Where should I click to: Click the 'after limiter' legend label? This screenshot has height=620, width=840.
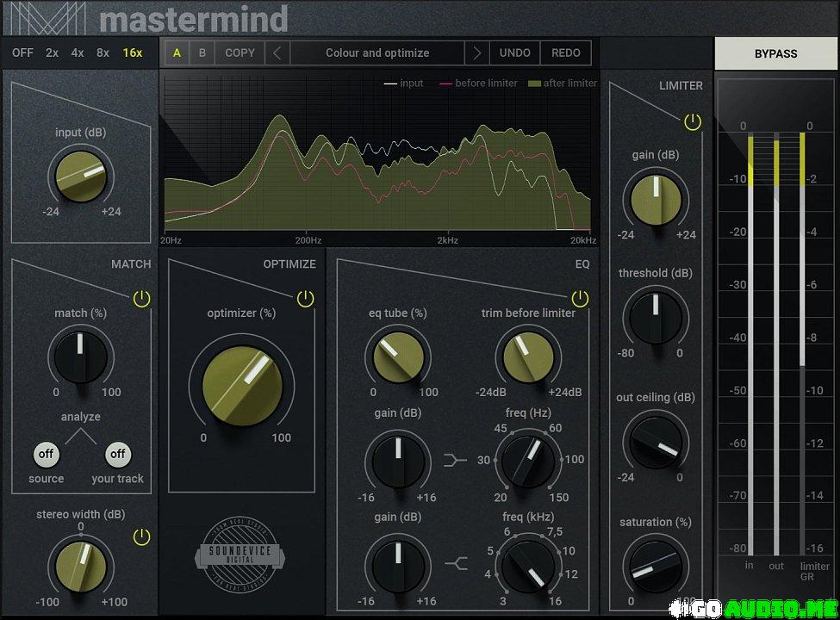click(570, 83)
